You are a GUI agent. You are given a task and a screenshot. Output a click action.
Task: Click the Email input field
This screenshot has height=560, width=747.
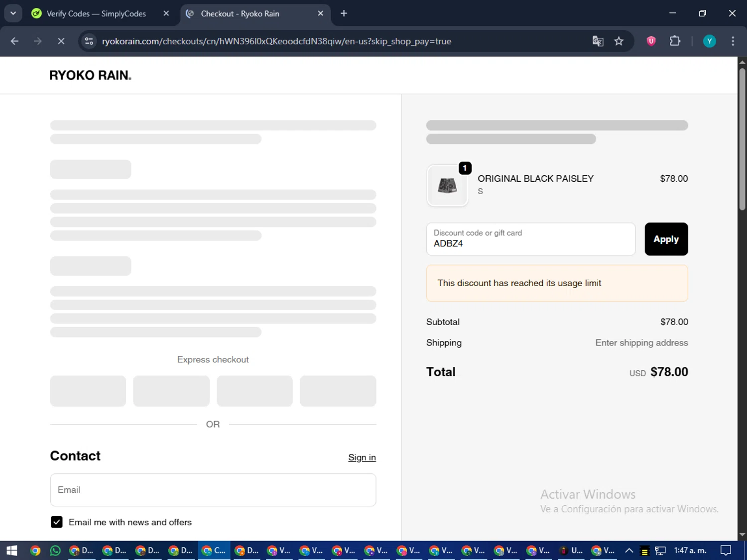click(213, 490)
